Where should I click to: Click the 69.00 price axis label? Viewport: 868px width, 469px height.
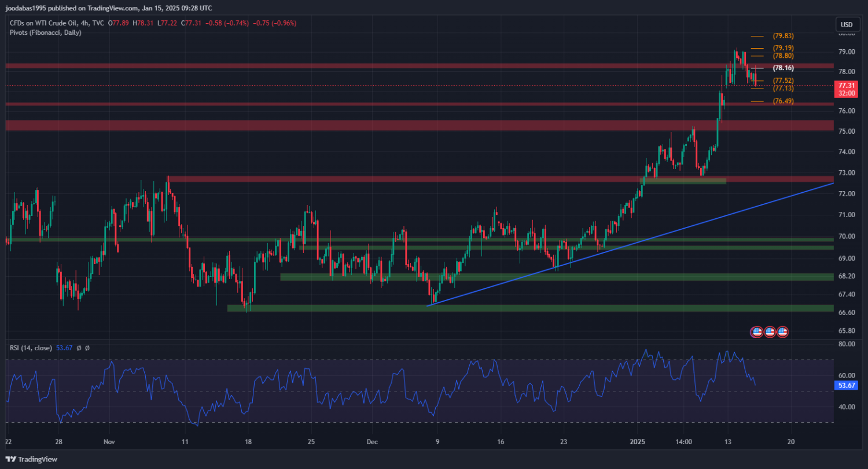pos(847,258)
